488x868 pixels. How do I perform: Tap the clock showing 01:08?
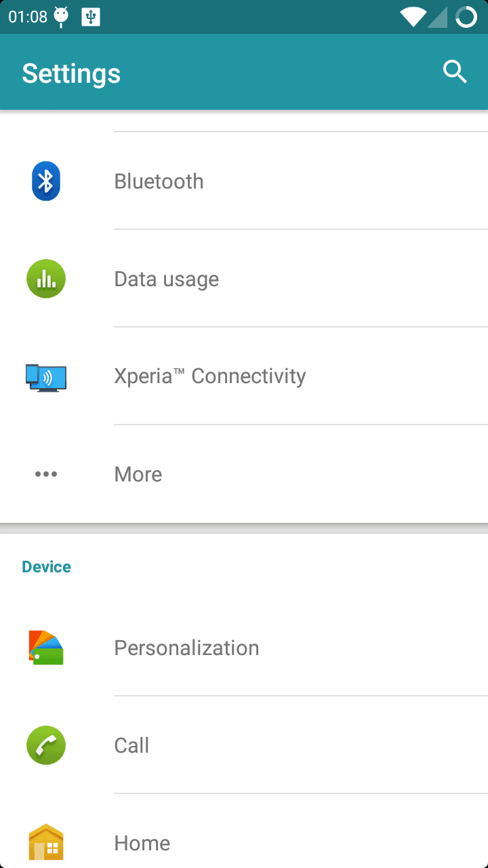point(28,17)
